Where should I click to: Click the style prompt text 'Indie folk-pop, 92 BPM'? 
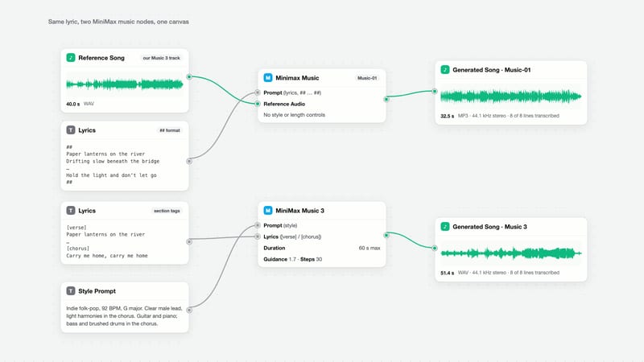(93, 308)
